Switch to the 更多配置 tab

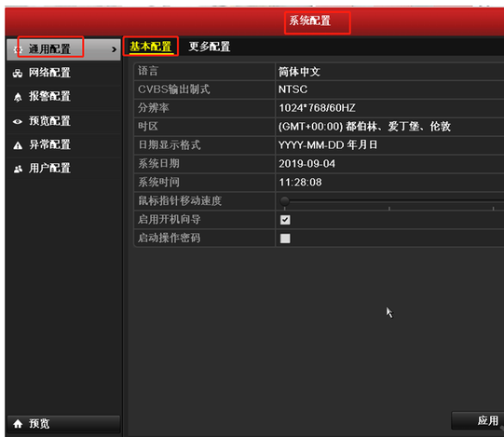coord(210,47)
